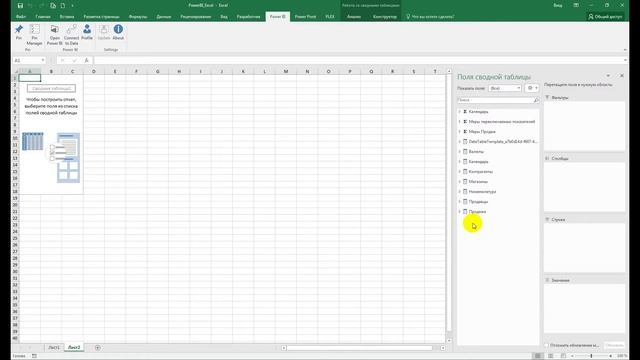Open the Данные ribbon tab
640x360 pixels.
pos(164,17)
